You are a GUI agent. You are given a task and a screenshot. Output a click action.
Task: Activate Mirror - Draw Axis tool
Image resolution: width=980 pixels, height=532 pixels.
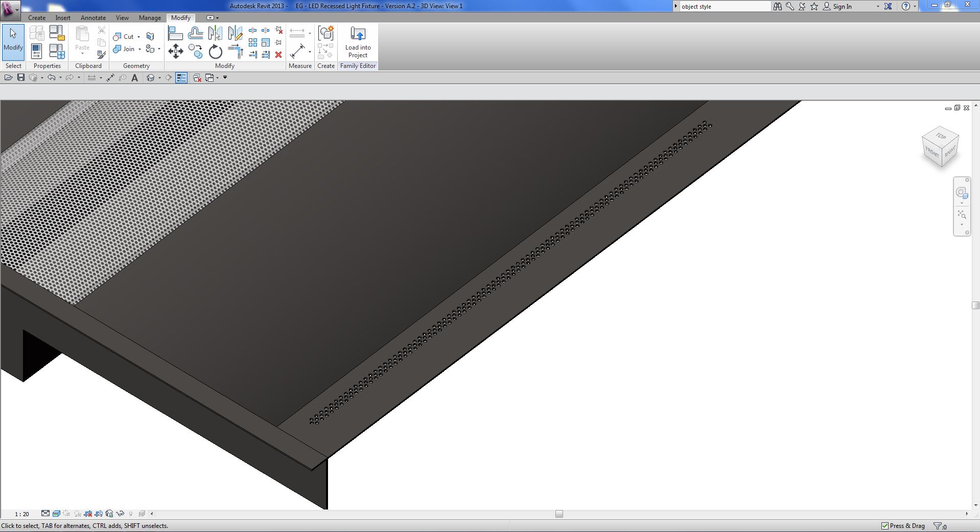pos(235,34)
